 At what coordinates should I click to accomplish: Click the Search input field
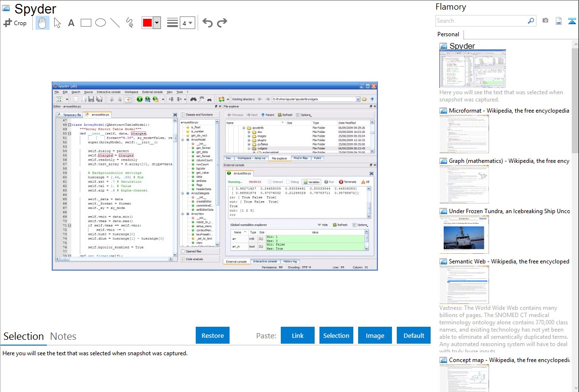[x=481, y=21]
